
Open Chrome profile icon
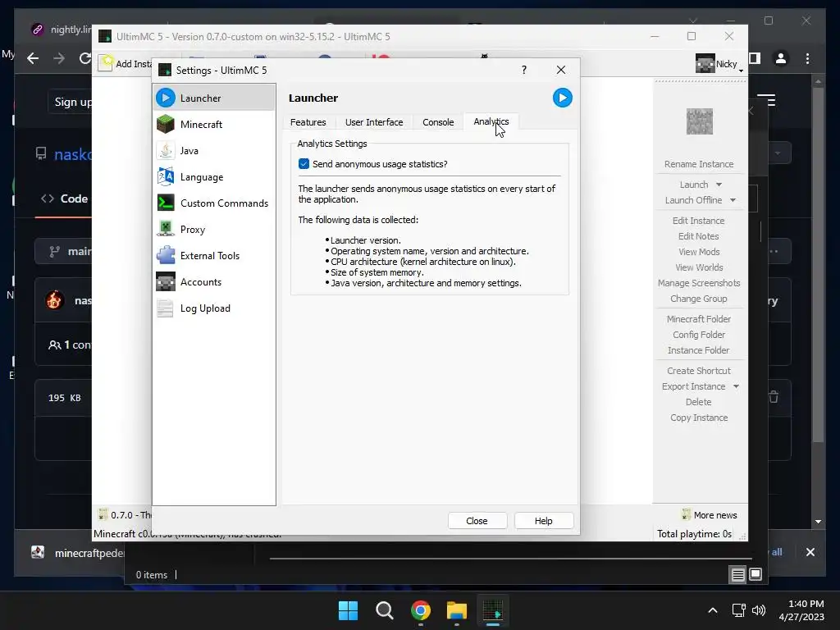point(781,58)
